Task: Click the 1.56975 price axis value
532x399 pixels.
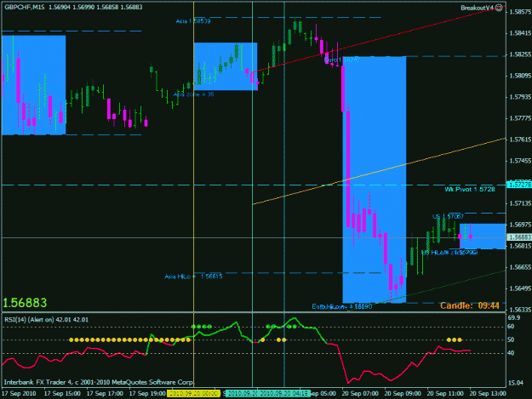Action: coord(520,225)
